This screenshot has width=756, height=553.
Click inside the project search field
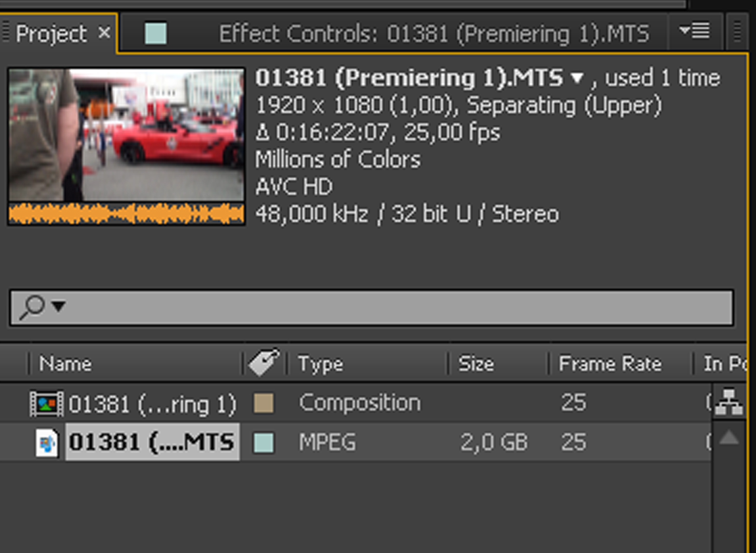point(385,307)
